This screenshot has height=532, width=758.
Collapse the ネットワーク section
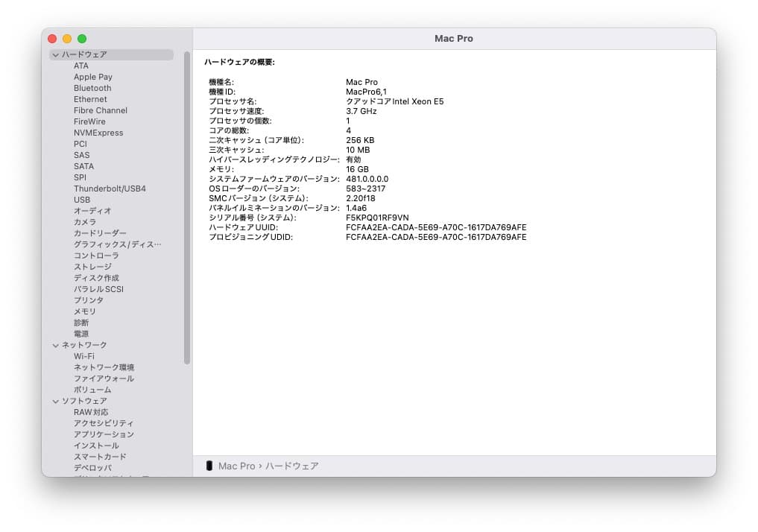[56, 344]
